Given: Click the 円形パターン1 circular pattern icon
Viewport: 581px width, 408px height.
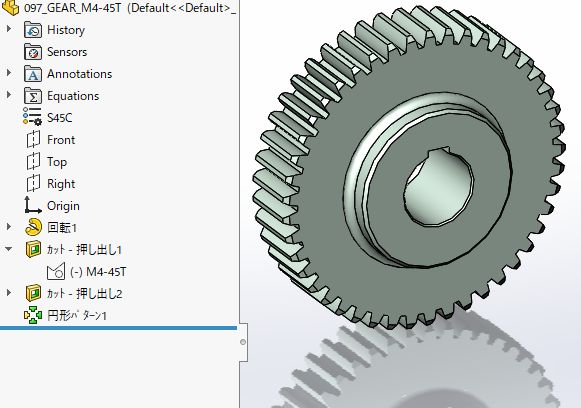Looking at the screenshot, I should pos(33,315).
